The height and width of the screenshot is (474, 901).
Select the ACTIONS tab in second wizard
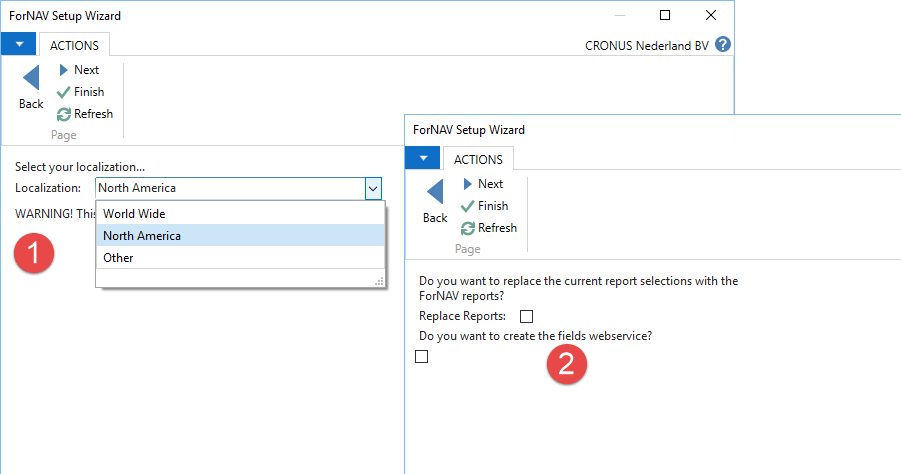pyautogui.click(x=478, y=159)
